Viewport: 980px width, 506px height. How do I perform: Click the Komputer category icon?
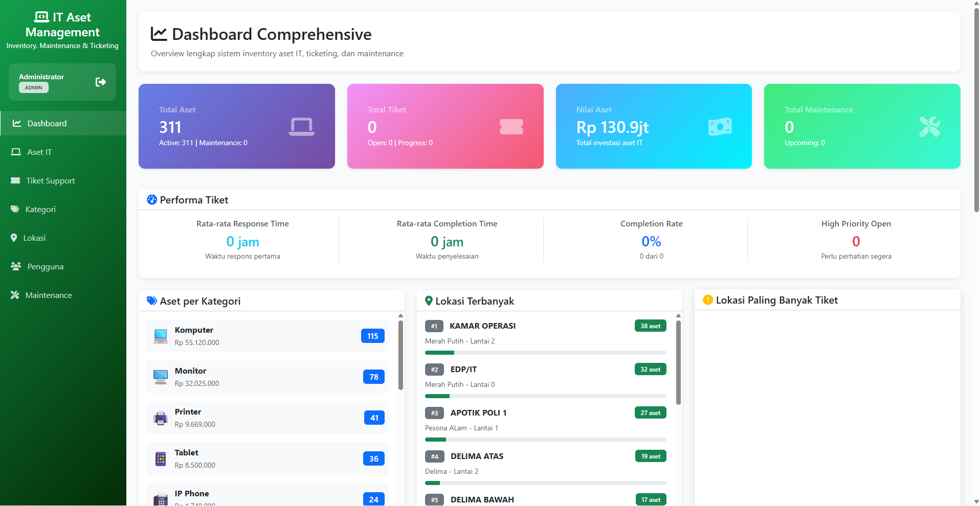(161, 336)
